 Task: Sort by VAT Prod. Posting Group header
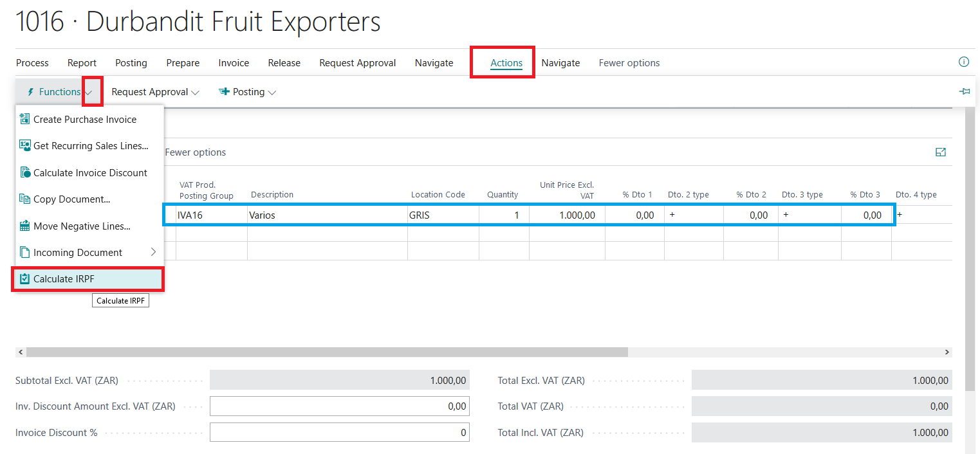tap(207, 190)
